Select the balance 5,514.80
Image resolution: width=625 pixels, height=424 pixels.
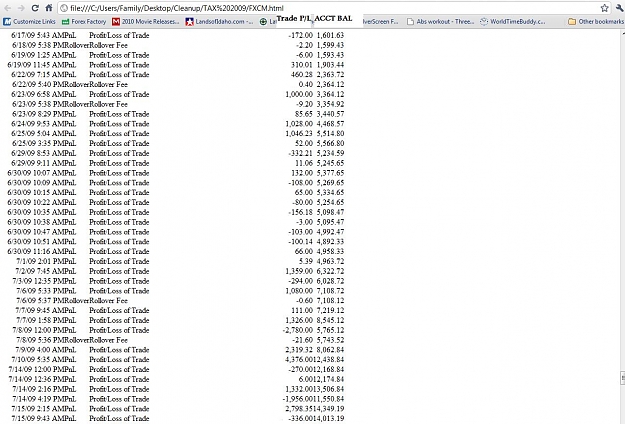330,133
